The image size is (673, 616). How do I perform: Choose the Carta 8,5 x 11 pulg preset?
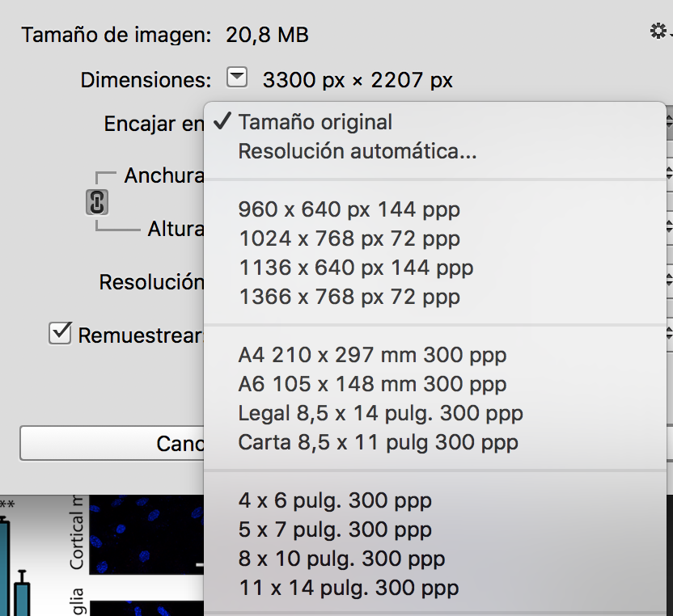point(376,442)
